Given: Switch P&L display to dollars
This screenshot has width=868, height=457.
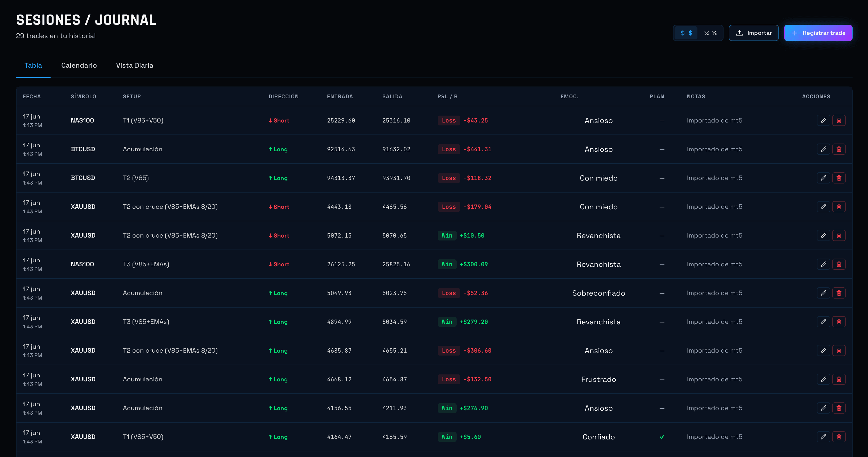Looking at the screenshot, I should [686, 33].
